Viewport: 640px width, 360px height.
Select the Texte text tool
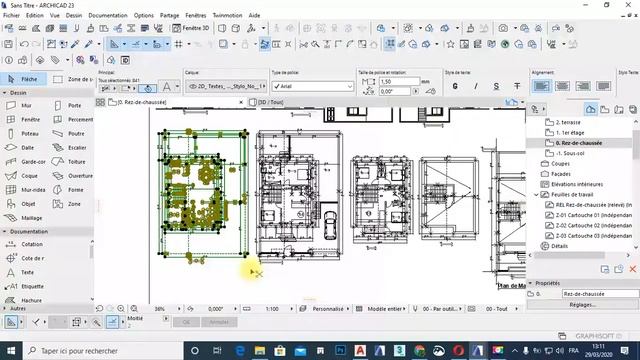20,272
